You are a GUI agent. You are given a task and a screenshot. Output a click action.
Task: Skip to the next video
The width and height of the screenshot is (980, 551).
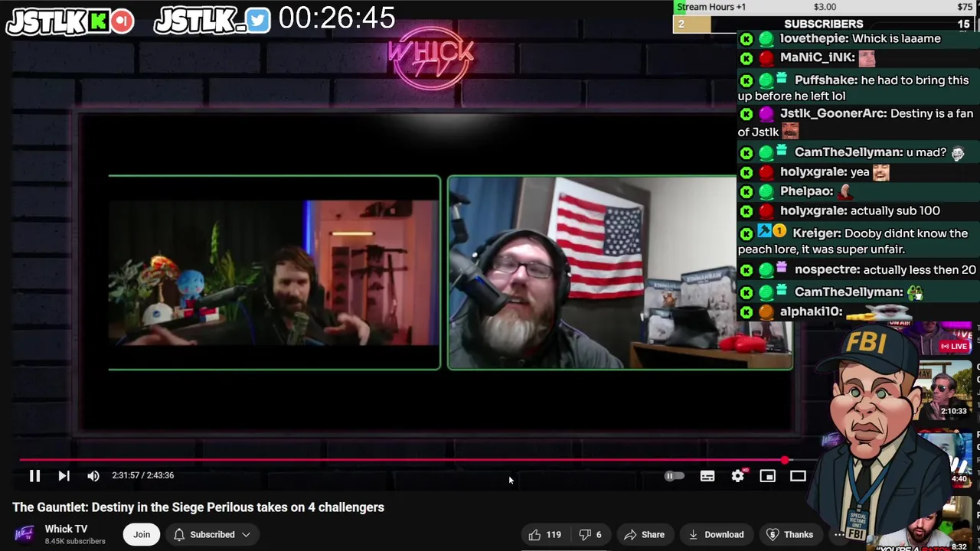64,476
